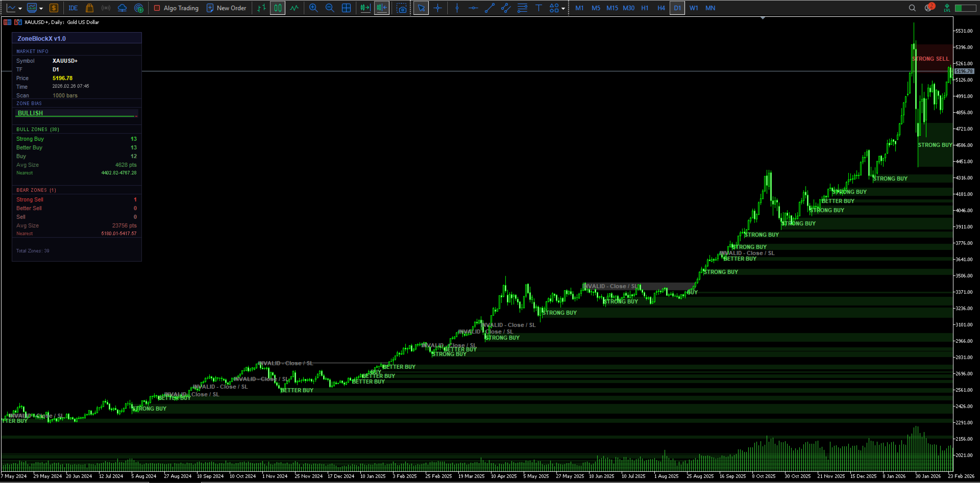980x483 pixels.
Task: Select the cursor pointer tool
Action: (421, 8)
